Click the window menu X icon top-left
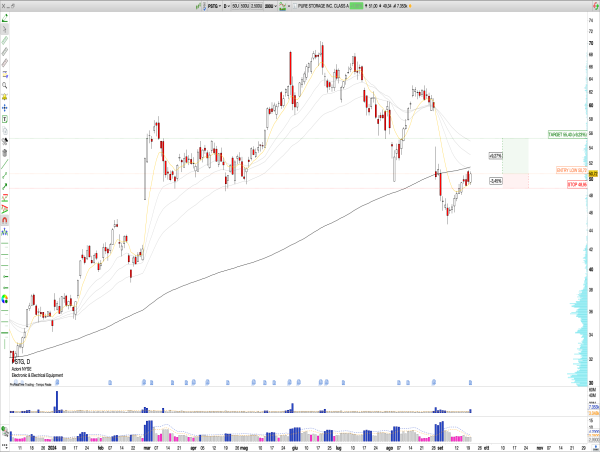600x452 pixels. pos(3,6)
